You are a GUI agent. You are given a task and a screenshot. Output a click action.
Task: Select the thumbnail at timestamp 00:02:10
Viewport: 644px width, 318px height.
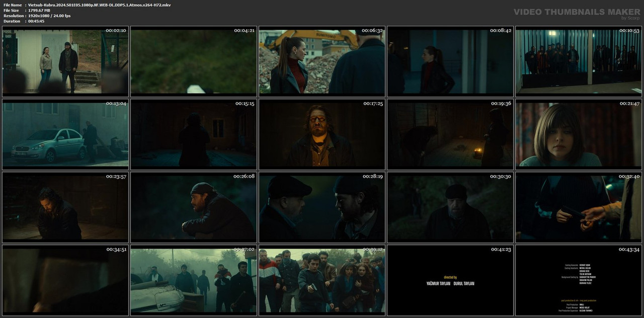pos(65,62)
